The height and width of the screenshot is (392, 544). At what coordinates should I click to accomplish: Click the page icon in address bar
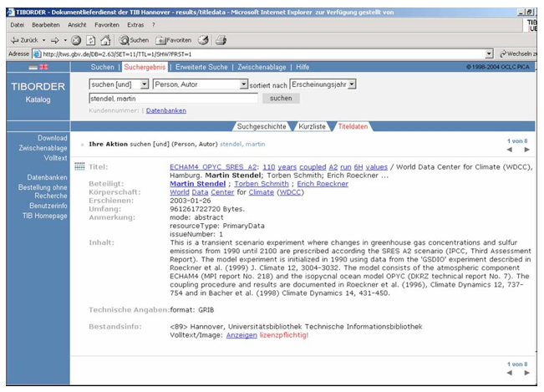37,54
